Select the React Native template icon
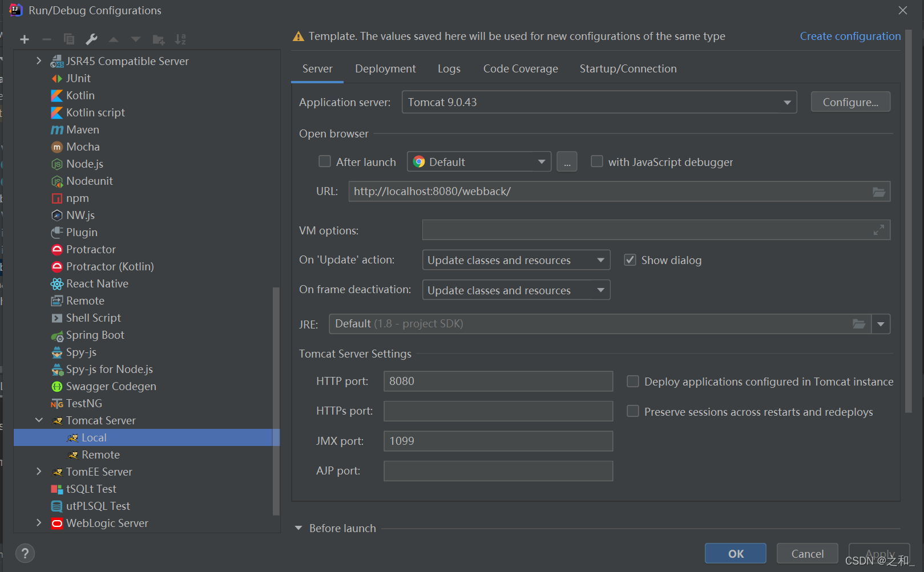The width and height of the screenshot is (924, 572). coord(57,283)
